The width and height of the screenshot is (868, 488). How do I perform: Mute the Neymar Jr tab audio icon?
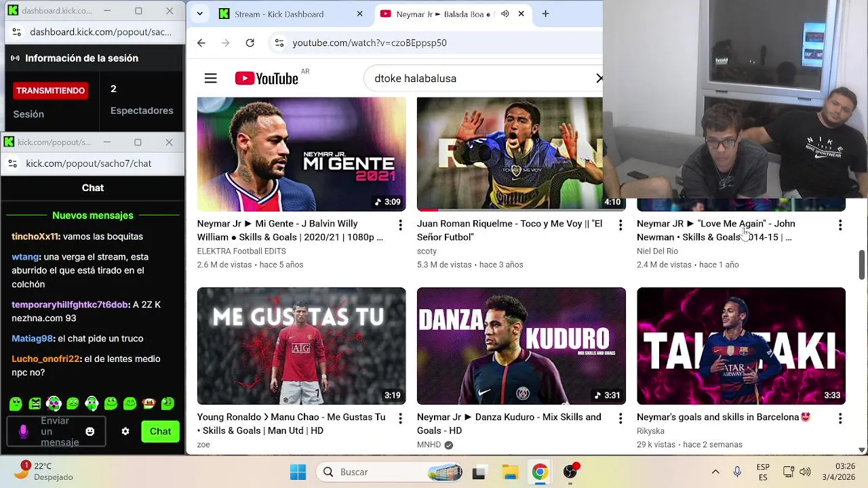click(x=505, y=14)
